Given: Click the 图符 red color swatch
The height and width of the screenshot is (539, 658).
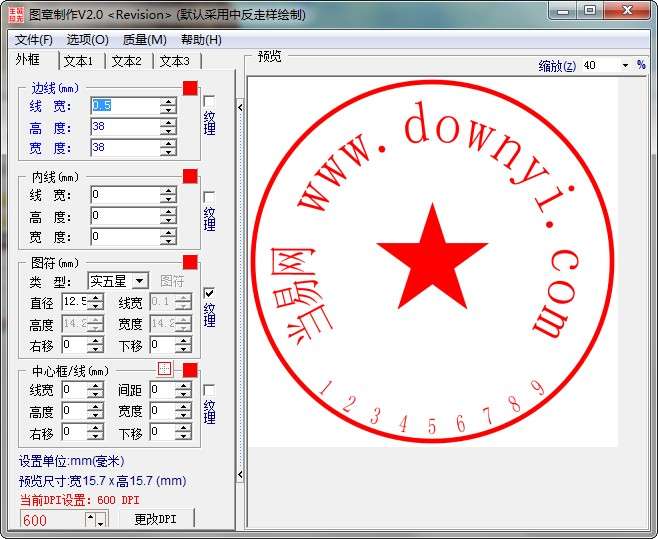Looking at the screenshot, I should coord(190,263).
